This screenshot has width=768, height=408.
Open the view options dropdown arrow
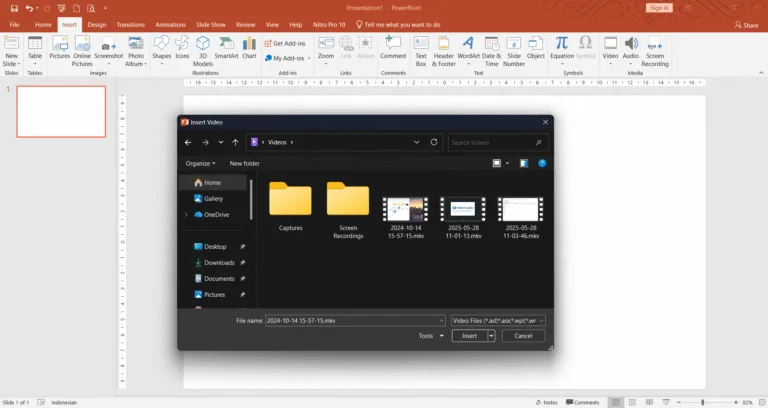pyautogui.click(x=507, y=163)
